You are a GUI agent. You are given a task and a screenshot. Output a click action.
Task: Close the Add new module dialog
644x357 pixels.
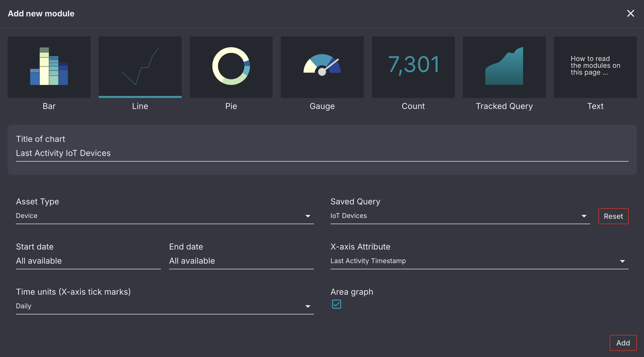pyautogui.click(x=630, y=13)
